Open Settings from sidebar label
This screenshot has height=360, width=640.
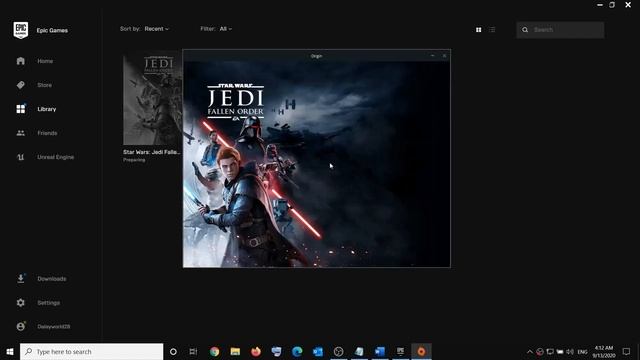49,303
